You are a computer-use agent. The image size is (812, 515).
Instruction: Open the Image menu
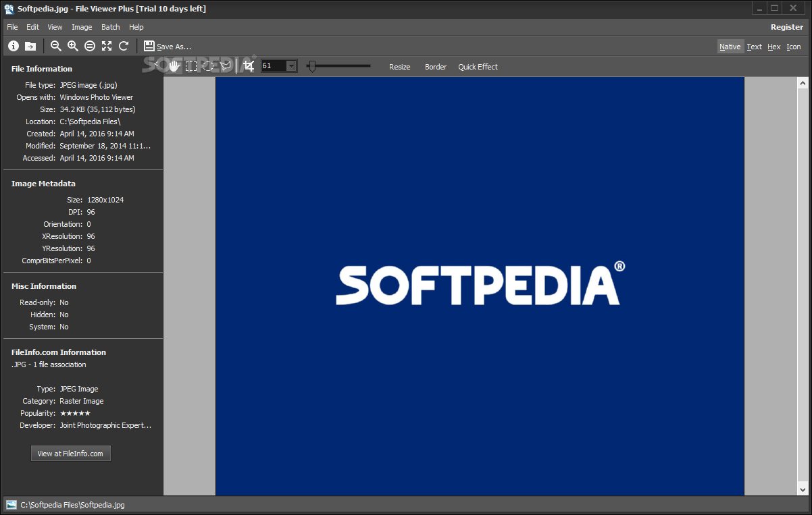tap(82, 27)
